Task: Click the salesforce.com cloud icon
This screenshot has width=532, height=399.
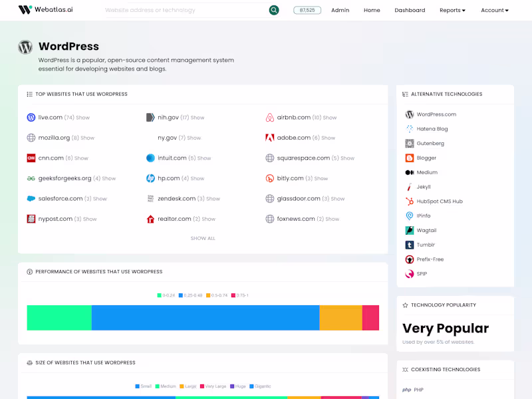Action: point(31,198)
